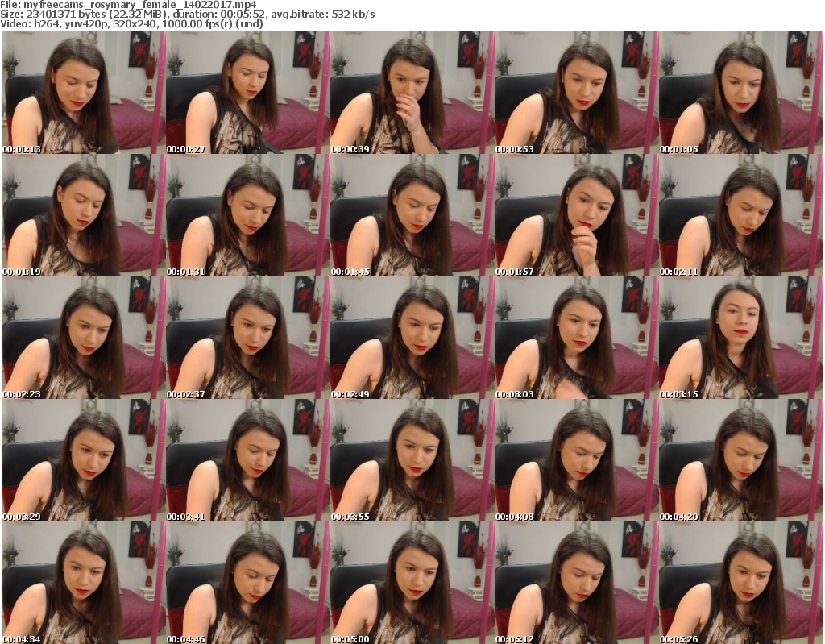
Task: Select the thumbnail stamped 00:01:45
Action: tap(412, 215)
